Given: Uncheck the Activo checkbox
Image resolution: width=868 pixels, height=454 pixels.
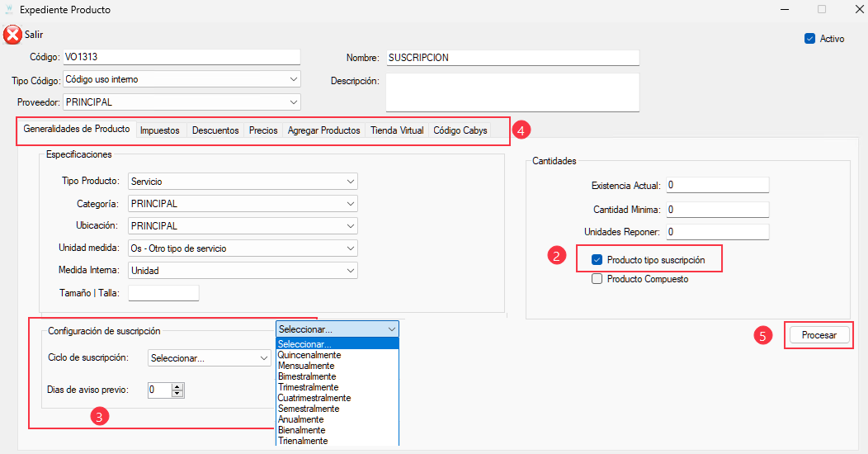Looking at the screenshot, I should tap(809, 38).
